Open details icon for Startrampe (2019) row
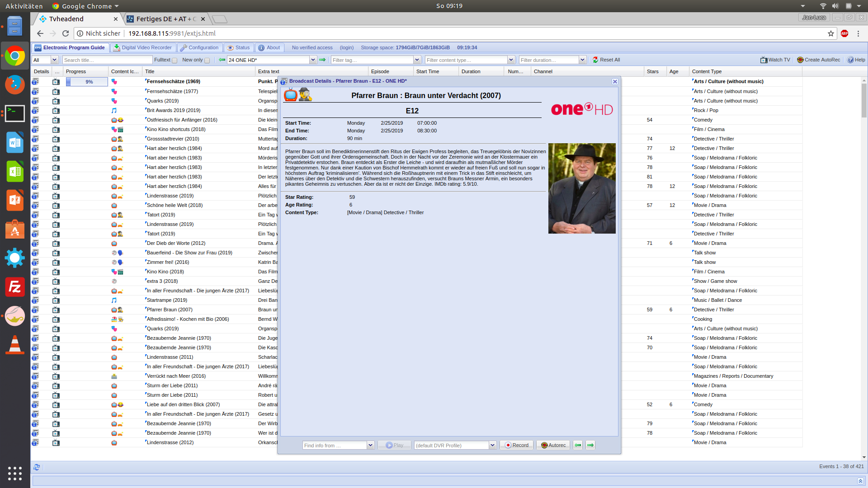Viewport: 868px width, 488px height. [x=35, y=300]
